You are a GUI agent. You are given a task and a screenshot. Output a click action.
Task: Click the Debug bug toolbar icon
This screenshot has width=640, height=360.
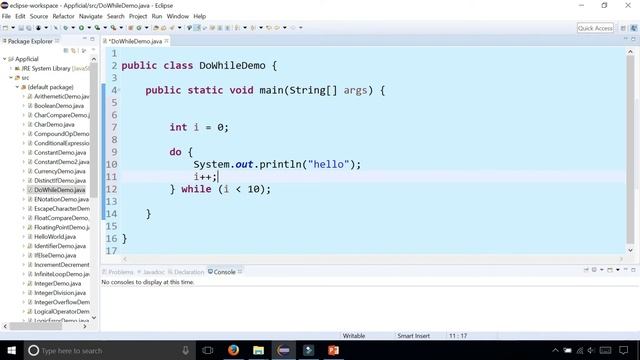65,28
